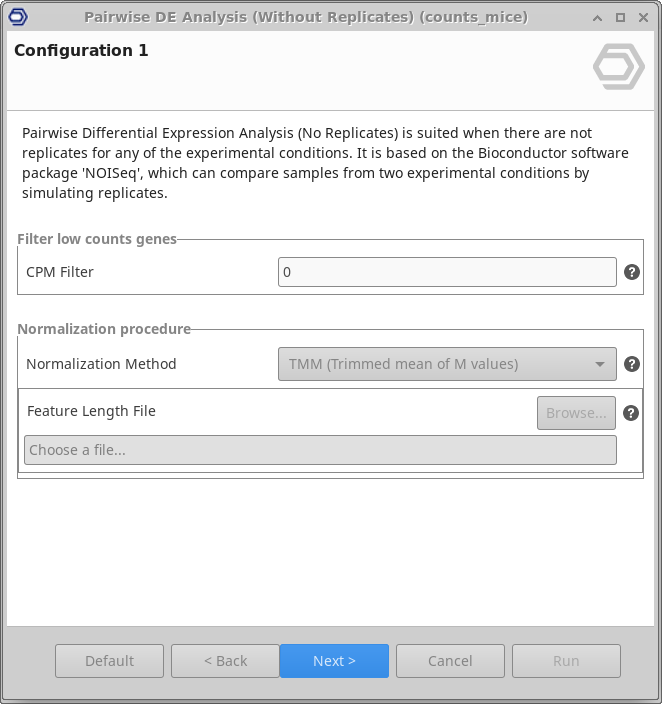This screenshot has width=662, height=704.
Task: Click the window menu icon in the title bar
Action: 17,17
